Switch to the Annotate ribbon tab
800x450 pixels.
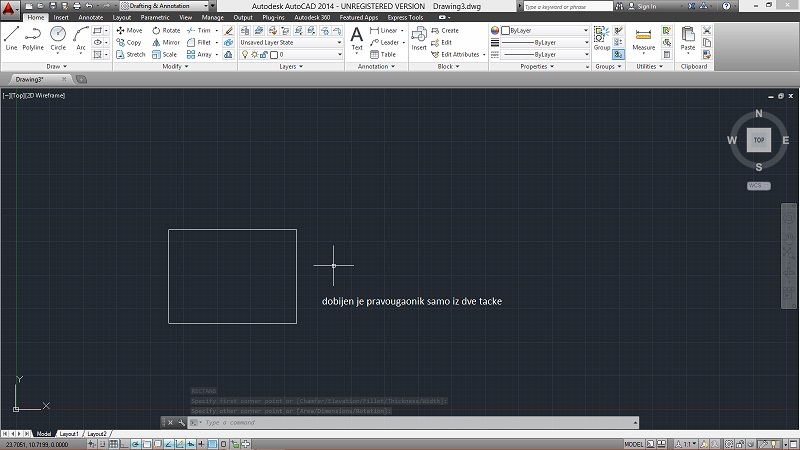click(x=90, y=17)
